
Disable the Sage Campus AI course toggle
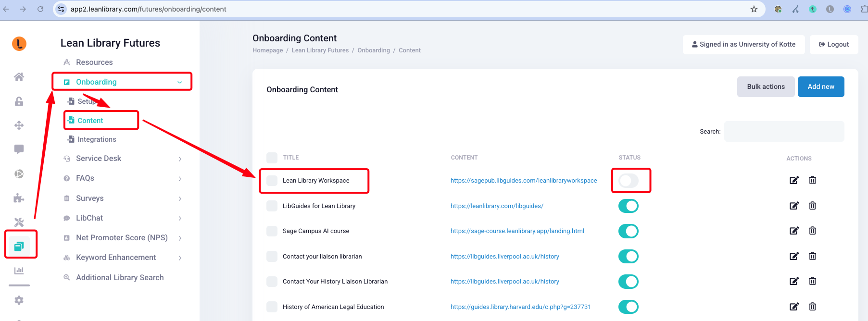(x=629, y=231)
